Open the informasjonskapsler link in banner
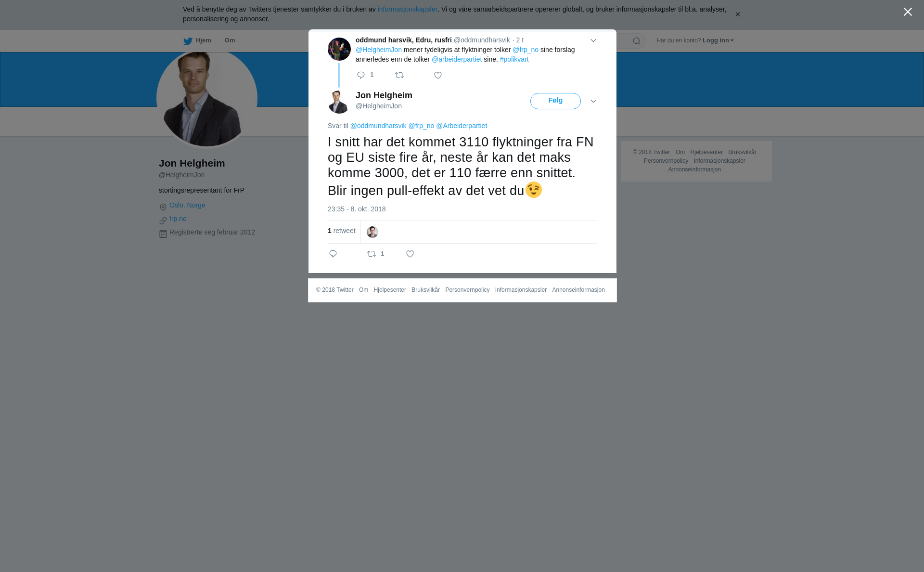This screenshot has width=924, height=572. (x=407, y=9)
